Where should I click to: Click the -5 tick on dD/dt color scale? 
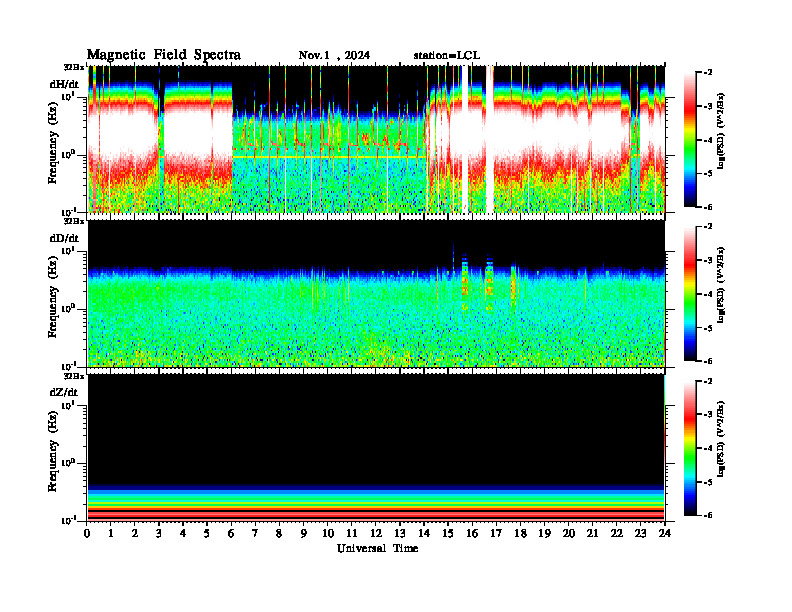(708, 328)
